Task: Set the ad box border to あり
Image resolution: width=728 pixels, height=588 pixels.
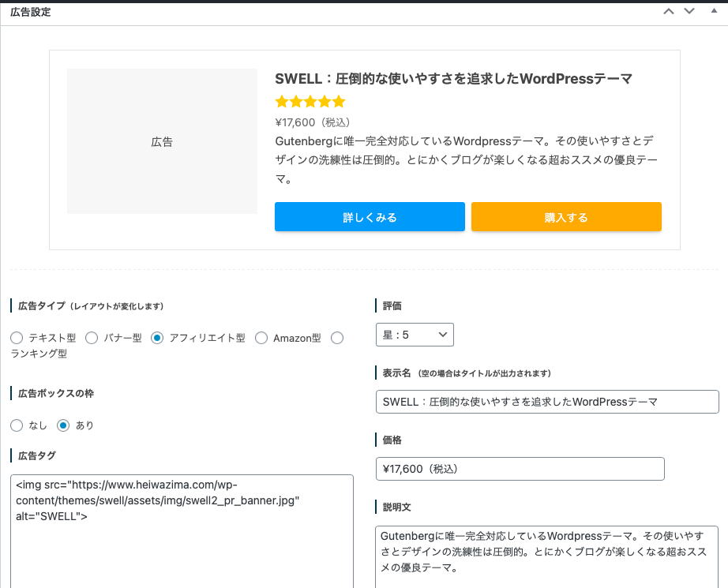Action: click(x=63, y=425)
